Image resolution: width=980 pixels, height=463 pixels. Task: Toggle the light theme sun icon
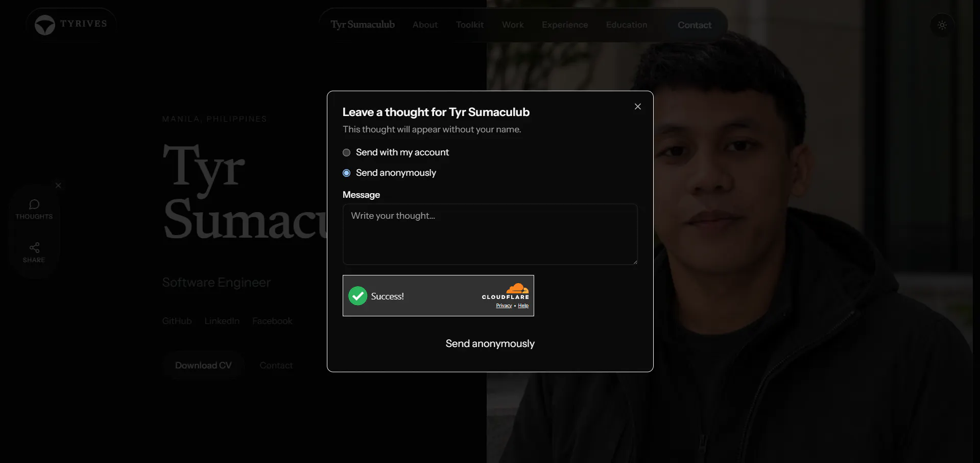(x=942, y=25)
